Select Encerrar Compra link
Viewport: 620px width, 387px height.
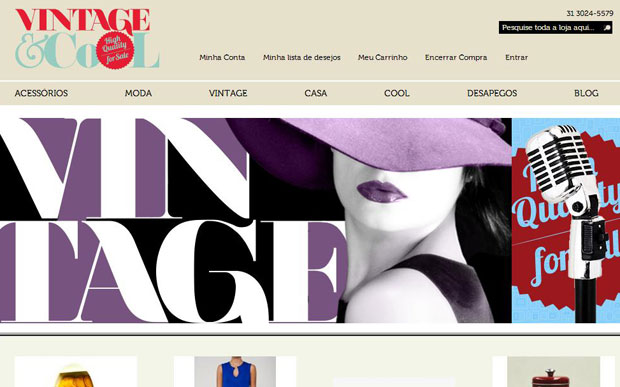pyautogui.click(x=456, y=57)
